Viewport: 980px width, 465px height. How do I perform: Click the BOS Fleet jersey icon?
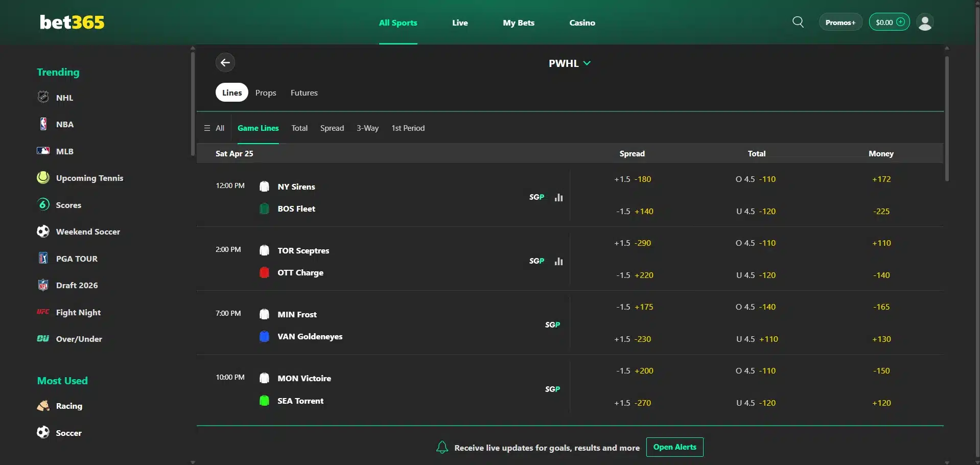point(264,208)
